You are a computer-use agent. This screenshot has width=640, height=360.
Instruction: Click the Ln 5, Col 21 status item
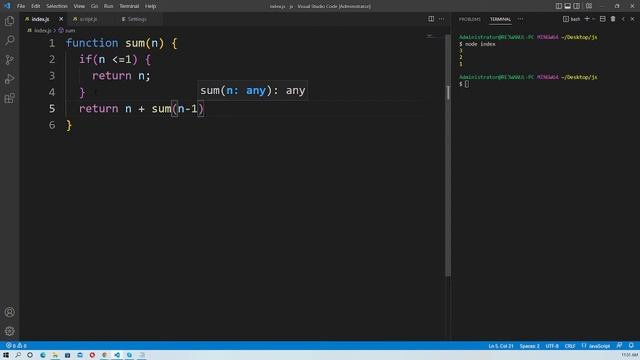pyautogui.click(x=501, y=346)
